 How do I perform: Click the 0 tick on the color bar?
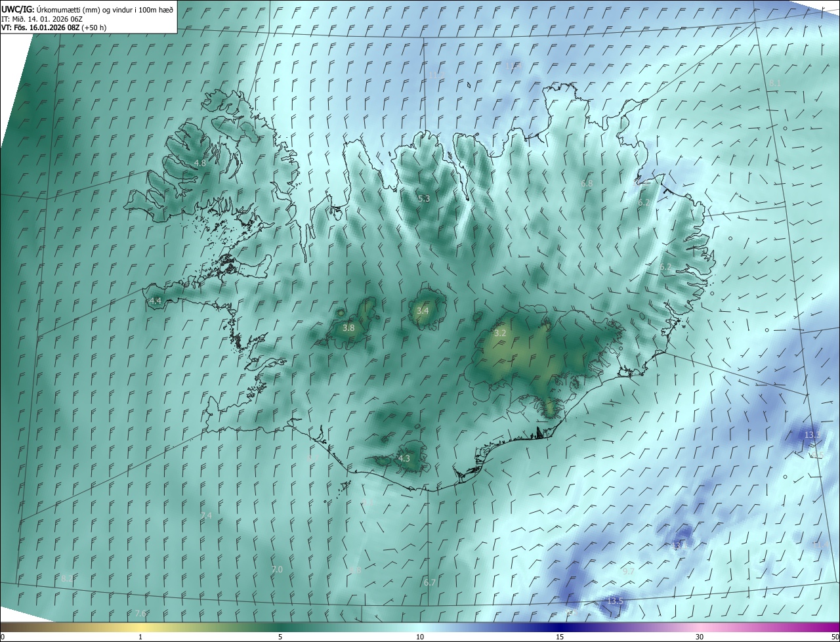click(x=3, y=637)
